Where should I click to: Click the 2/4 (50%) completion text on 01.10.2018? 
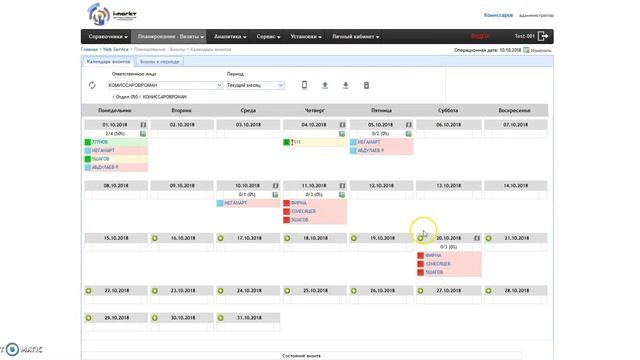coord(115,133)
